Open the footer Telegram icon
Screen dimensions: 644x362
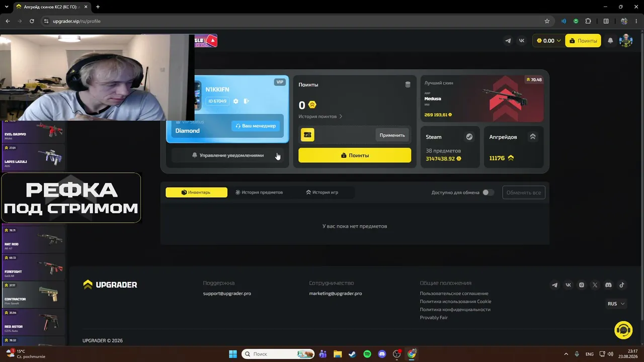555,285
